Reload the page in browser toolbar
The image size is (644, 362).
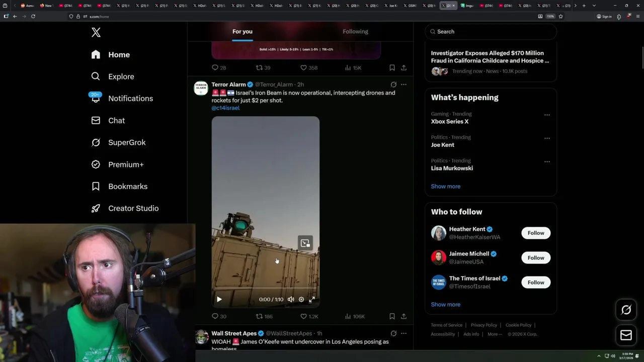point(33,17)
